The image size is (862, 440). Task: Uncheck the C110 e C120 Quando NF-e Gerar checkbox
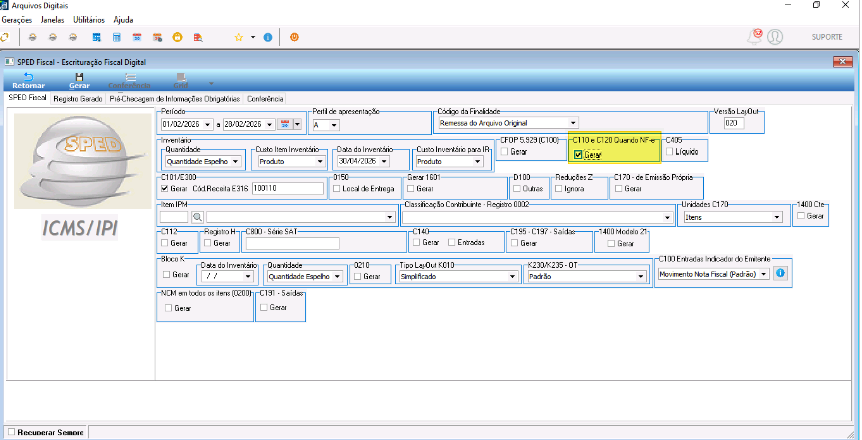point(578,155)
